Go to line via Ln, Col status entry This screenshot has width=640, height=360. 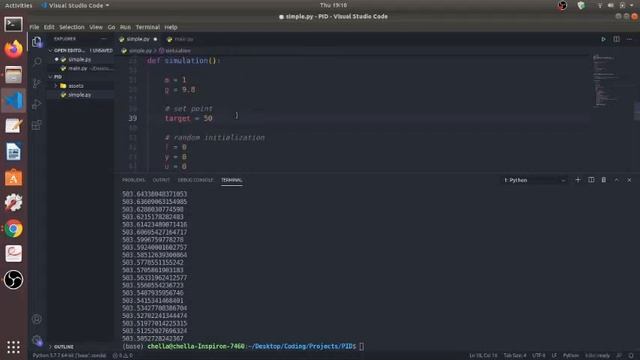click(x=483, y=356)
